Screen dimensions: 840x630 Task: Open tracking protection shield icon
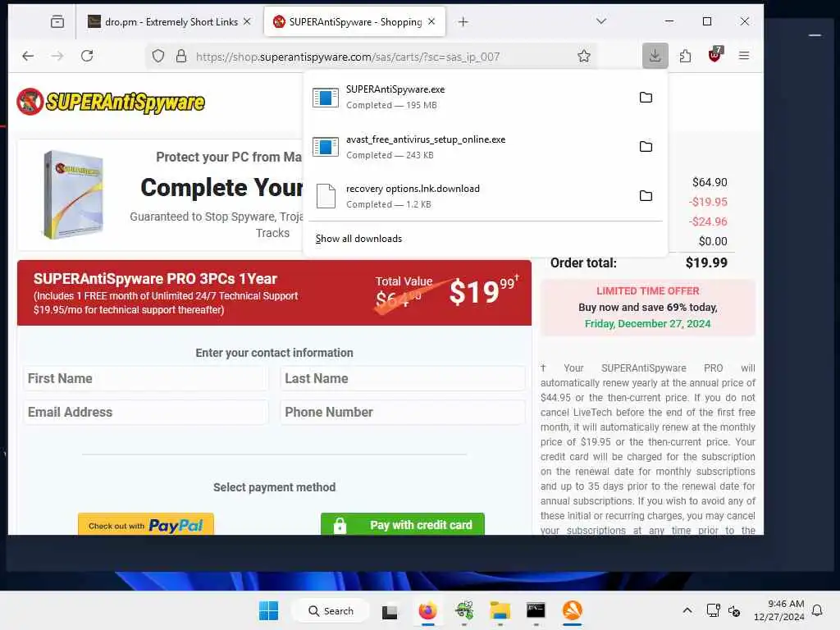click(x=158, y=56)
